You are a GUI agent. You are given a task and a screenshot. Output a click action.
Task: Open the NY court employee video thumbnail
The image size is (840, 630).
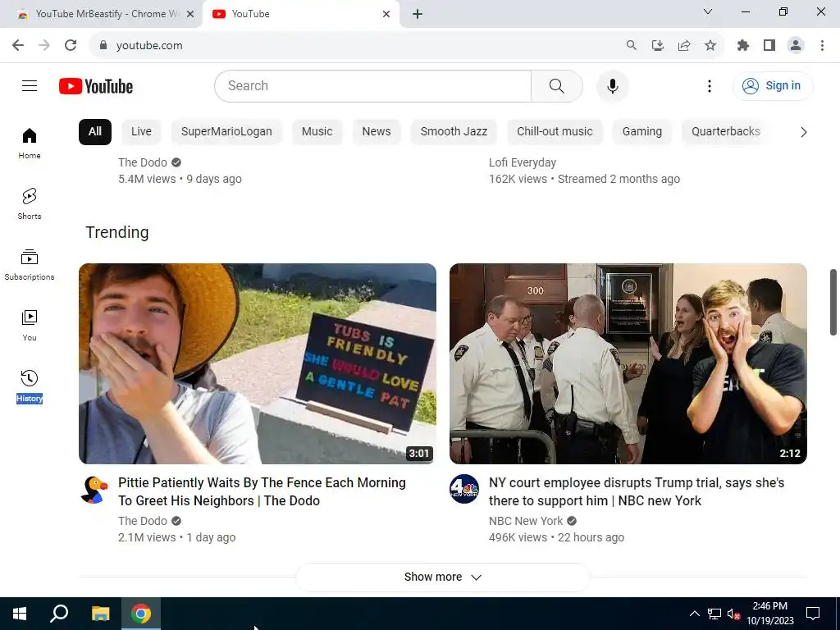628,363
